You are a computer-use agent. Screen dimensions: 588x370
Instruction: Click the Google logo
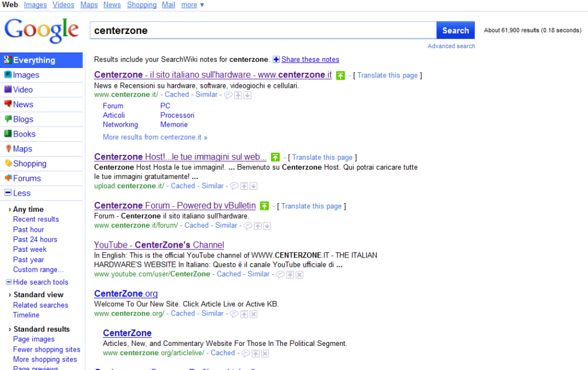(41, 30)
